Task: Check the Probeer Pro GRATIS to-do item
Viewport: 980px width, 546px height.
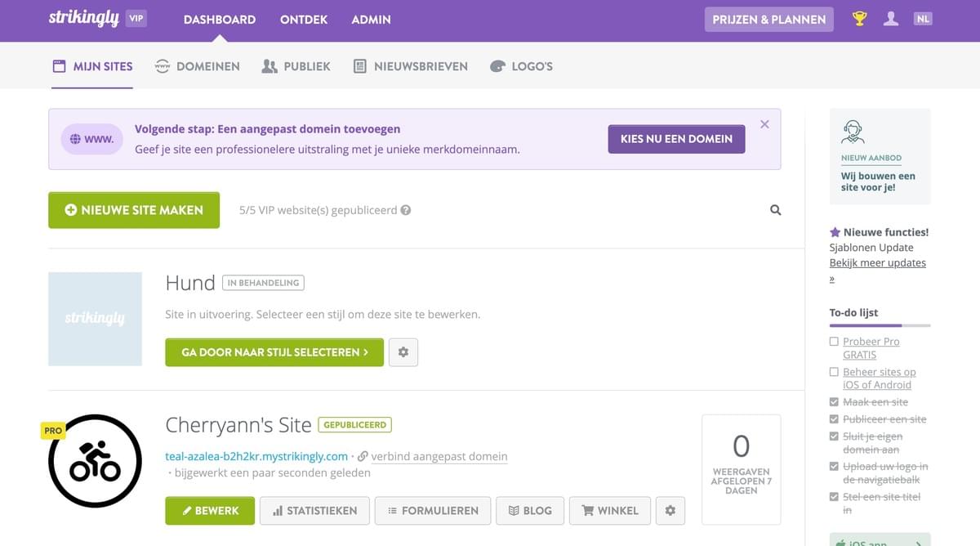Action: point(834,341)
